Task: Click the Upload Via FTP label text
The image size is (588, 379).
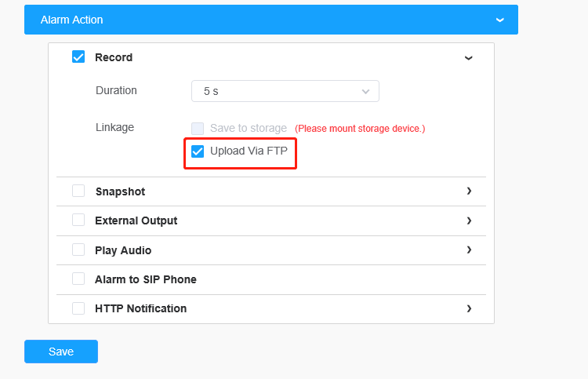Action: coord(249,151)
